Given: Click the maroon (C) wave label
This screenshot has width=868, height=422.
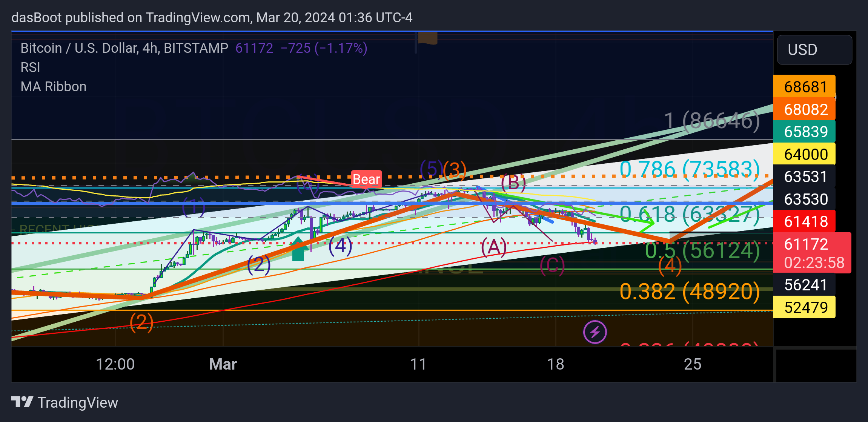Looking at the screenshot, I should coord(552,265).
